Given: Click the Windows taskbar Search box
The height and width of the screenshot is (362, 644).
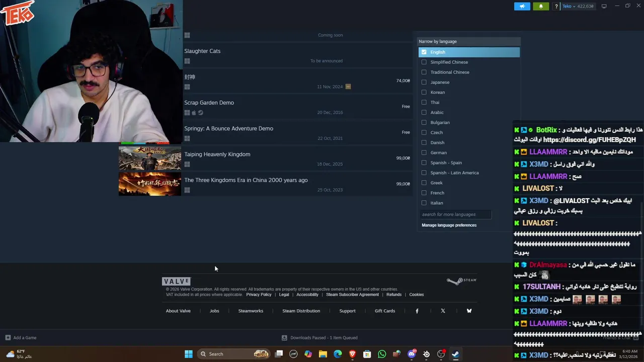Looking at the screenshot, I should pos(233,354).
